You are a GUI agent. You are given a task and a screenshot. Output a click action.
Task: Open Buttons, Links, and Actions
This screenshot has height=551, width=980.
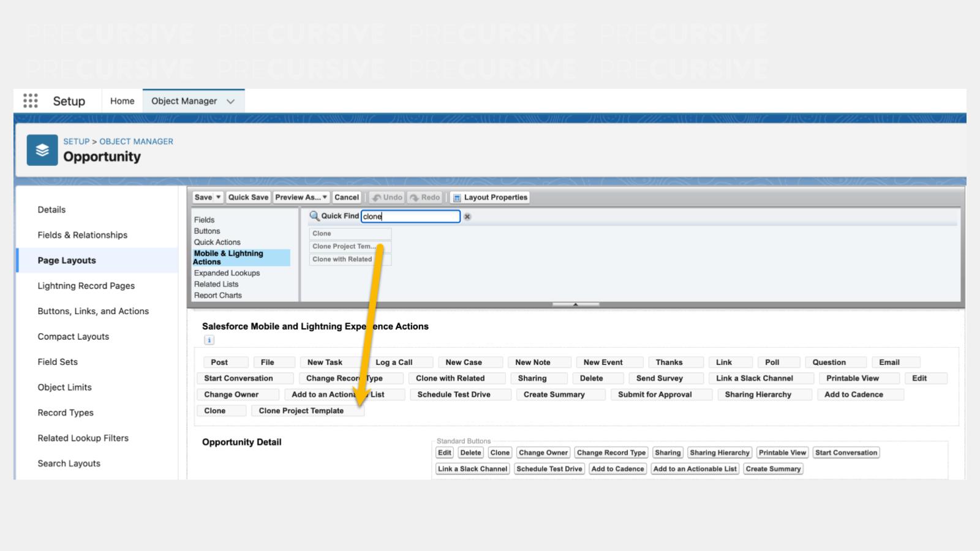tap(93, 311)
